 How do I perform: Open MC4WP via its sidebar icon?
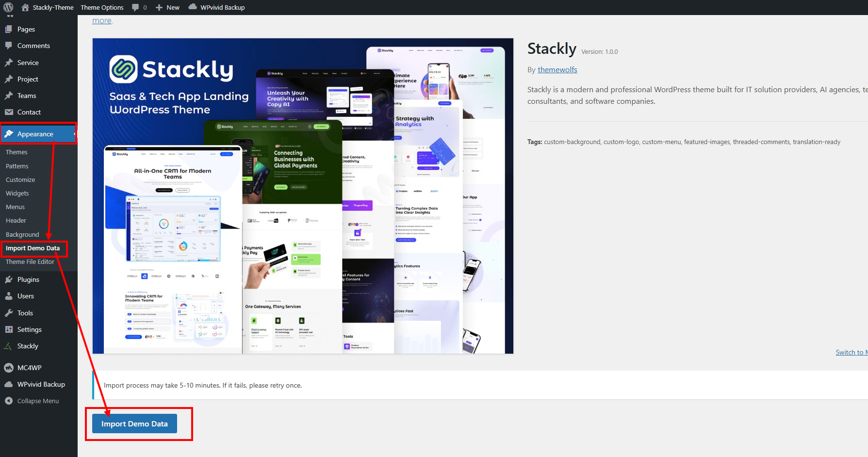tap(9, 368)
